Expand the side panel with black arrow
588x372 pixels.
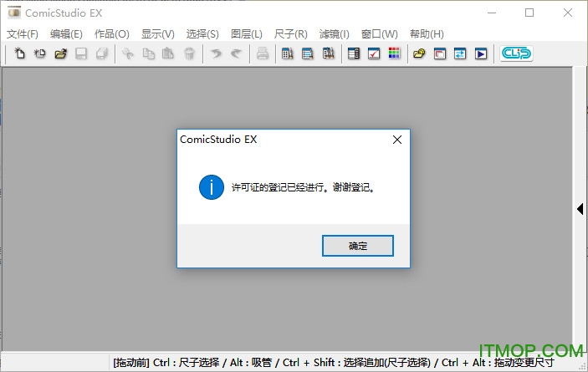coord(580,209)
